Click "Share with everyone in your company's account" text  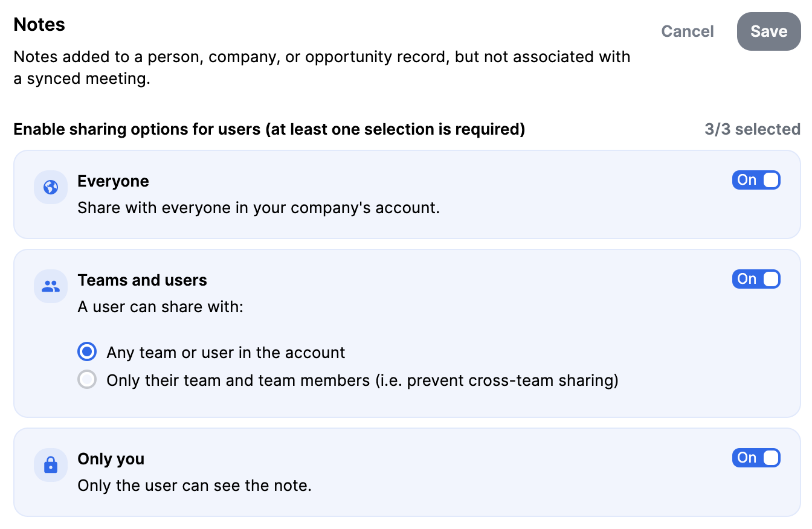(x=259, y=208)
